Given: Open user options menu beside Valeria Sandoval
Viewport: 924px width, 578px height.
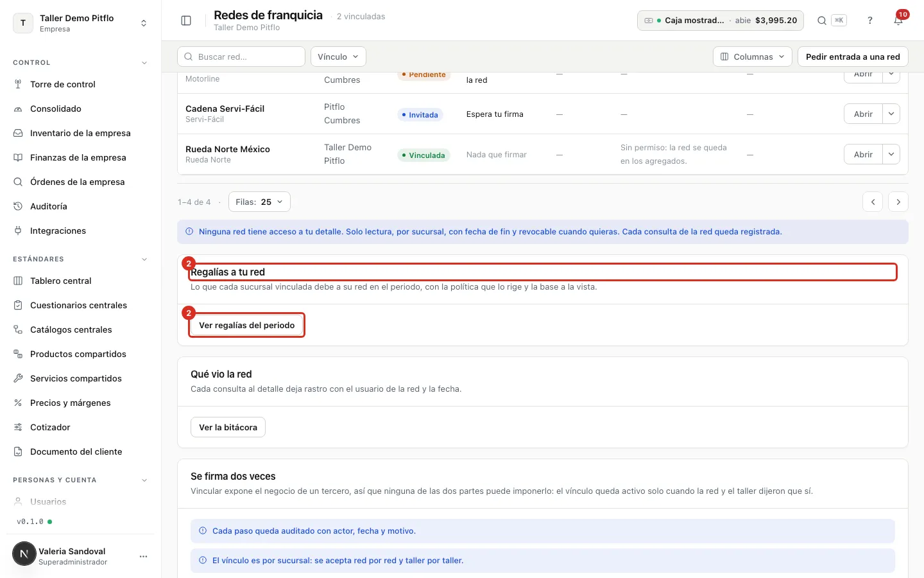Looking at the screenshot, I should click(x=143, y=556).
